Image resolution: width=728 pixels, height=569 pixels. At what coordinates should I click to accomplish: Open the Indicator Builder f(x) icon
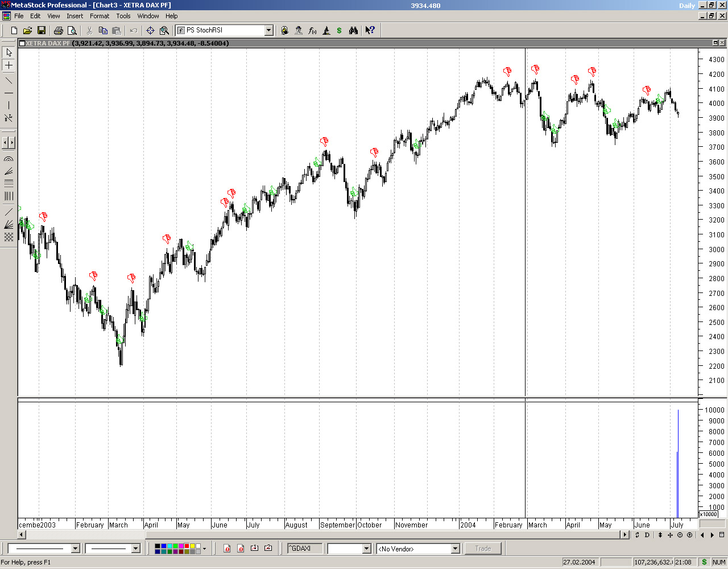coord(312,30)
